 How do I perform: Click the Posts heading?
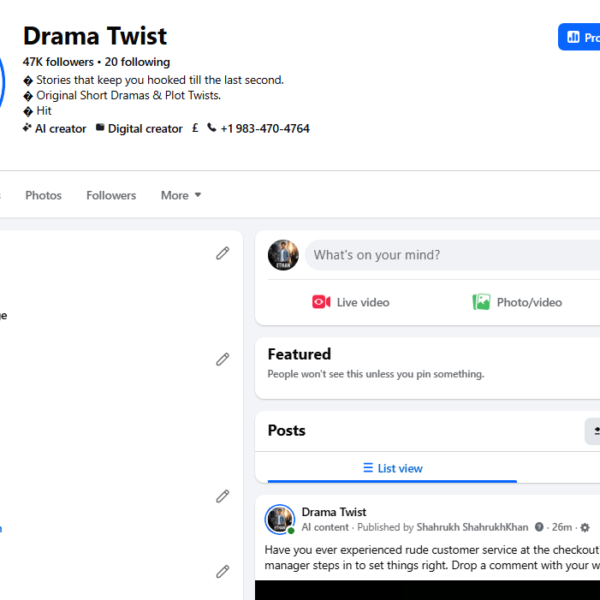click(x=287, y=430)
